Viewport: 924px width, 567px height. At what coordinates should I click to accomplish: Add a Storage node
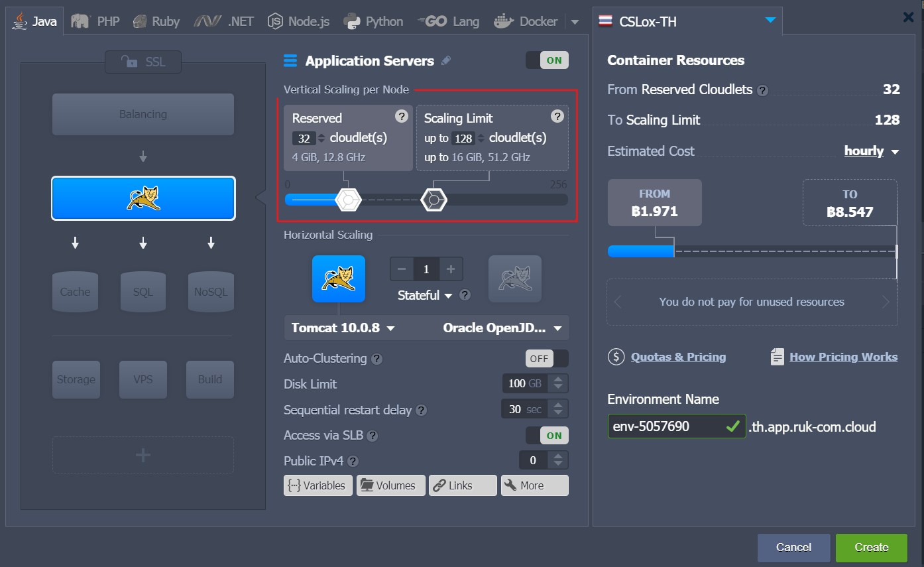click(x=76, y=379)
